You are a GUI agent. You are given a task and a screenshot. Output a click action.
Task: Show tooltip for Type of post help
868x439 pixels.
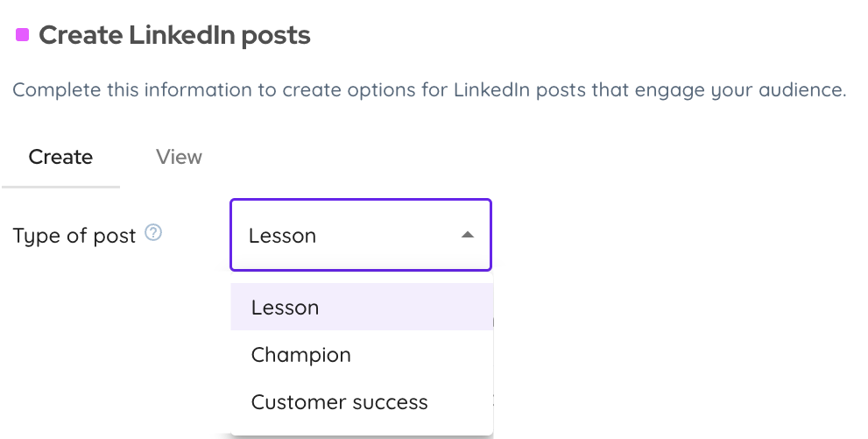(153, 233)
